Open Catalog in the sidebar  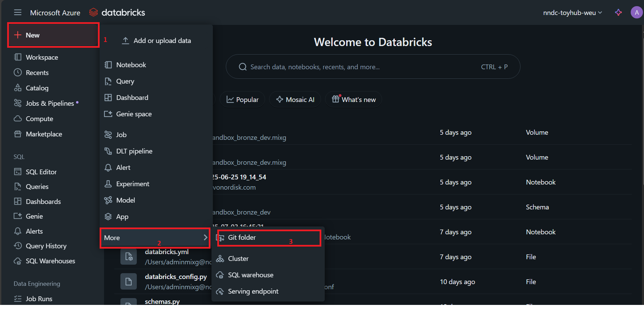coord(37,88)
